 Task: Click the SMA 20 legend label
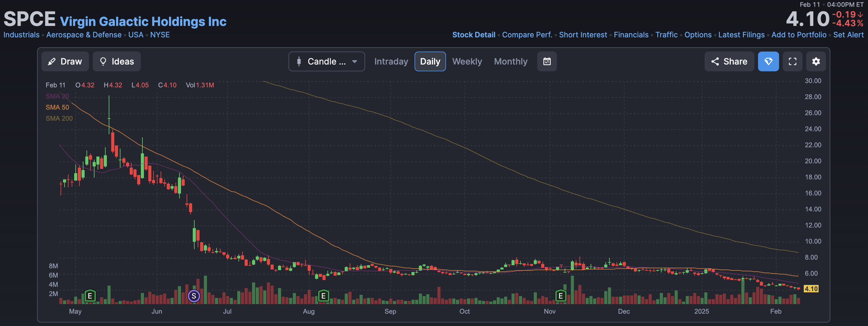coord(57,96)
